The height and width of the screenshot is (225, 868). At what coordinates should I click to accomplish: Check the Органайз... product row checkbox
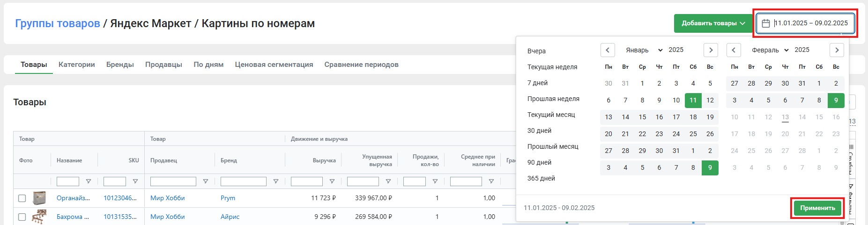coord(22,198)
